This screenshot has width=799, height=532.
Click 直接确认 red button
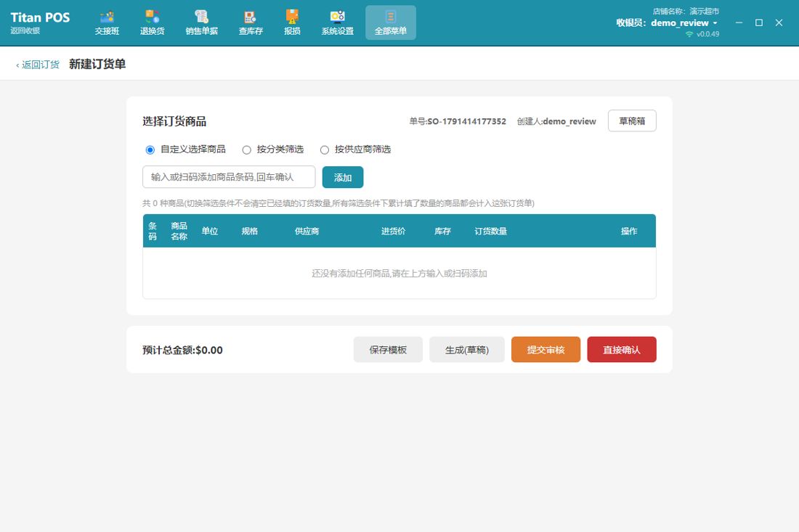tap(622, 350)
